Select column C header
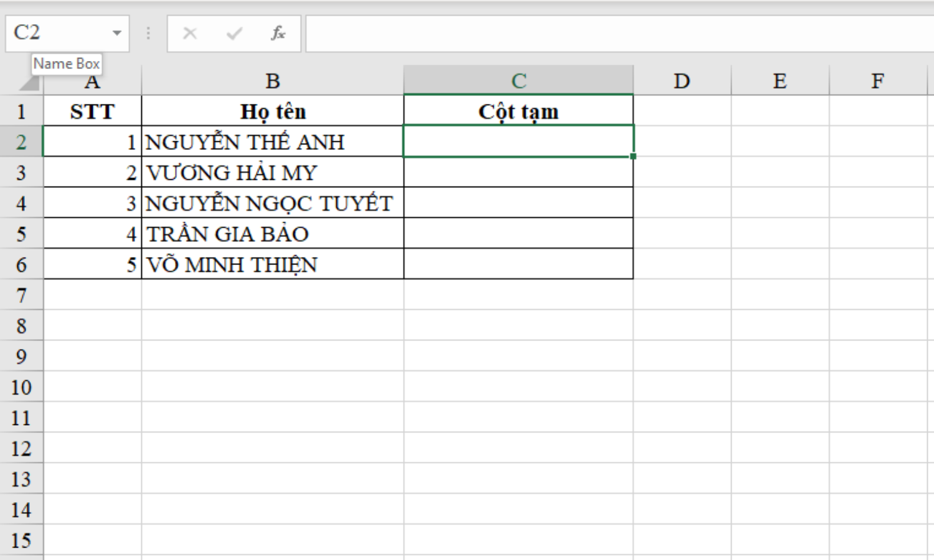This screenshot has width=934, height=560. [518, 80]
